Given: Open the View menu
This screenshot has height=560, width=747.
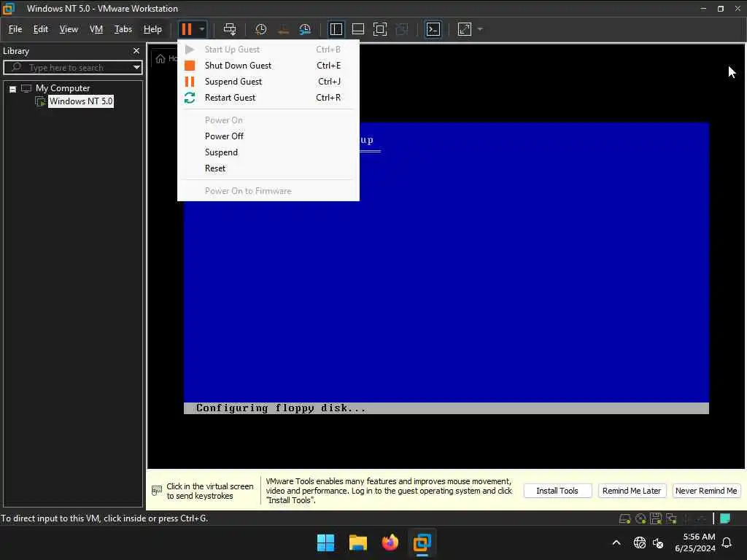Looking at the screenshot, I should coord(69,29).
